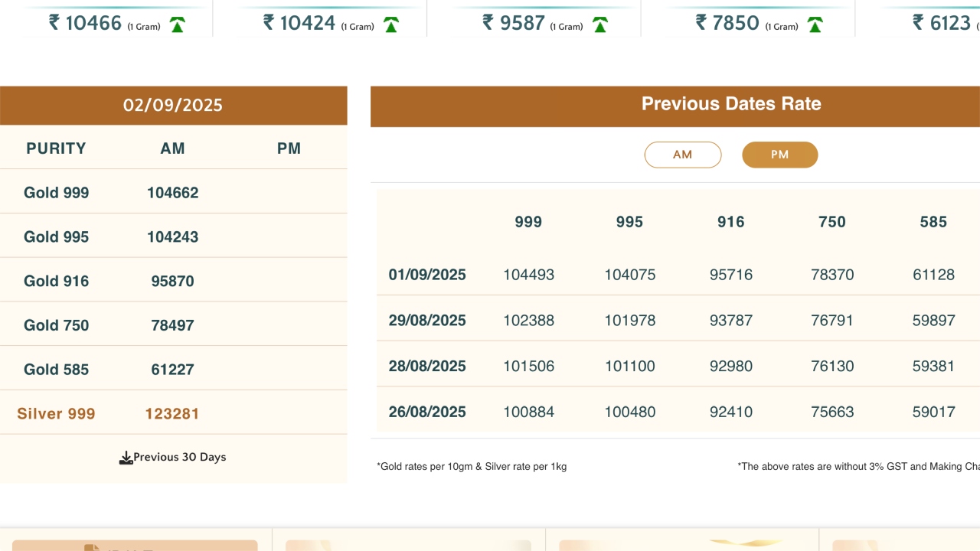Select the PM rates toggle
Screen dimensions: 980x551
pos(779,155)
